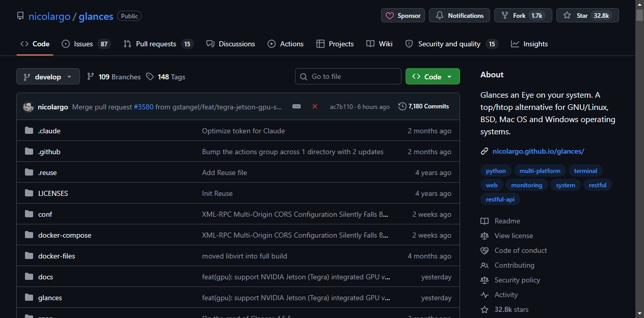Open commit 'Optimize token for Claude'
The image size is (644, 318).
click(x=244, y=131)
